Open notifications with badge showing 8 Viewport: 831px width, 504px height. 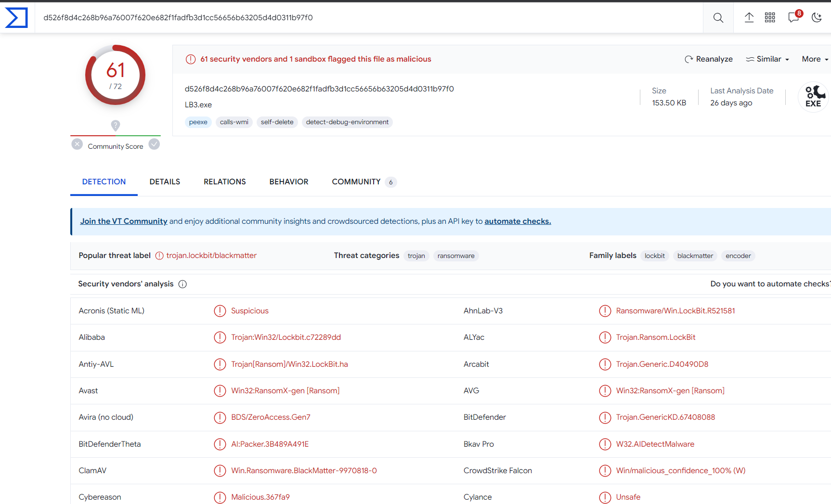pyautogui.click(x=793, y=17)
